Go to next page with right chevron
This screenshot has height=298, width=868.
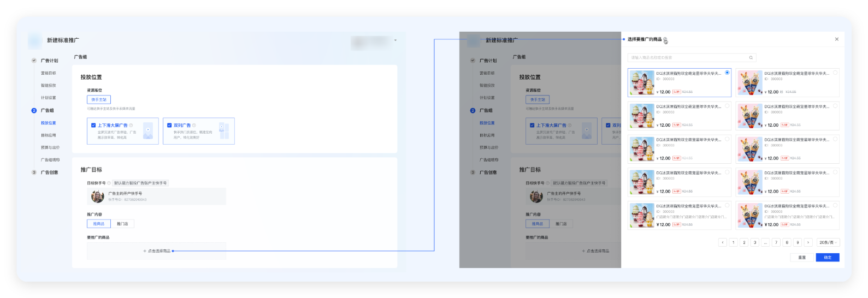tap(808, 242)
